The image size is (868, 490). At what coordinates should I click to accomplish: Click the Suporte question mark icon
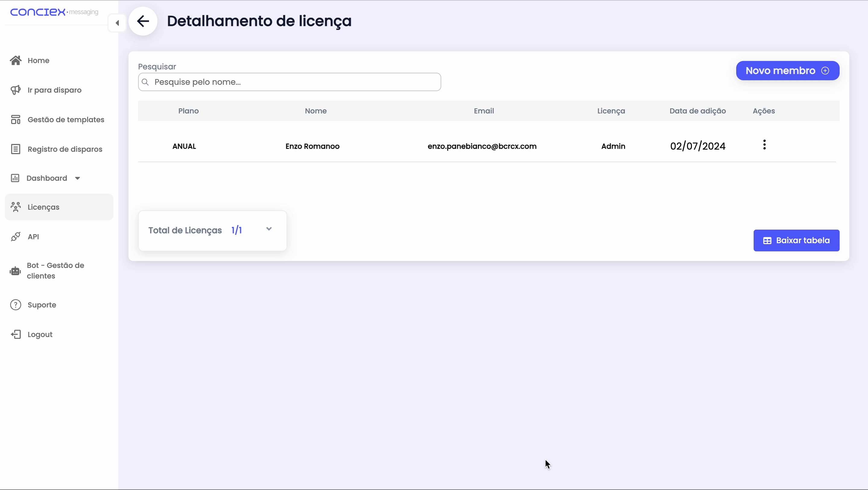point(15,304)
